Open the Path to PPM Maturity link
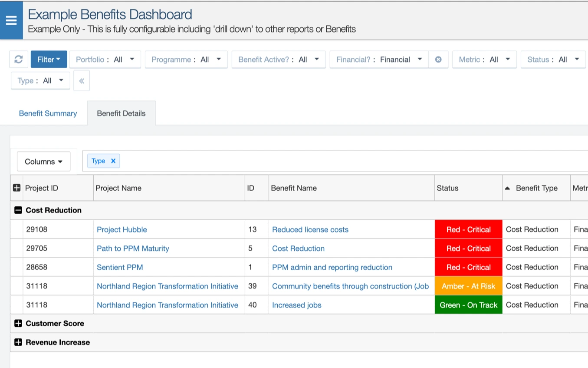588x368 pixels. click(133, 249)
